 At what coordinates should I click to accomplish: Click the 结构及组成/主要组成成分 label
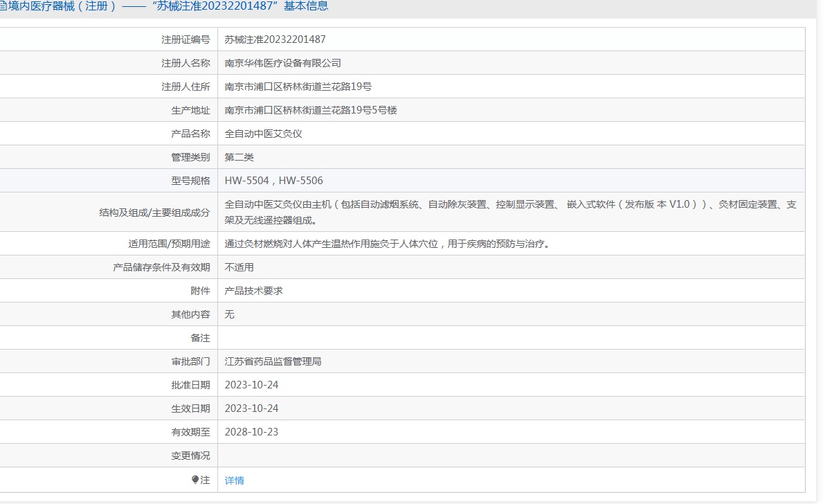pos(154,213)
